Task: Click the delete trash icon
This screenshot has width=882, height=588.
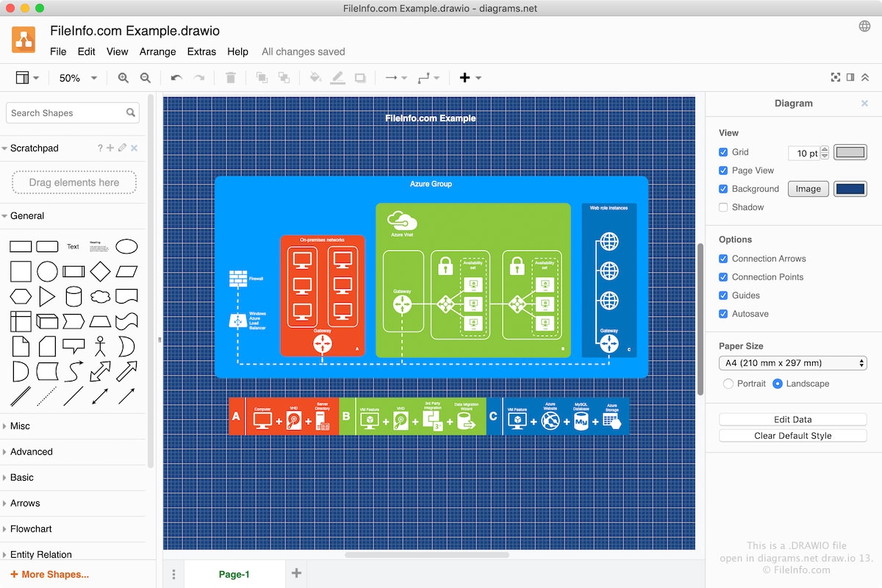Action: click(x=231, y=78)
